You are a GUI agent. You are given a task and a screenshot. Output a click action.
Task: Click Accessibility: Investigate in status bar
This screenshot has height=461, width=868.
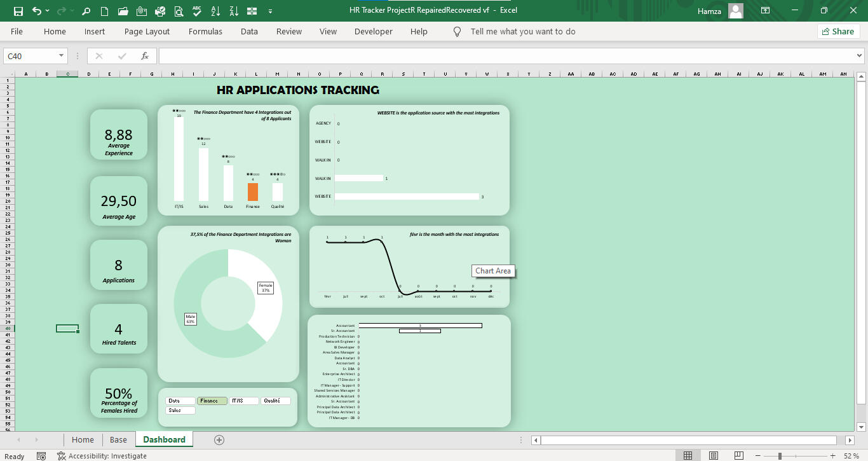pos(102,456)
